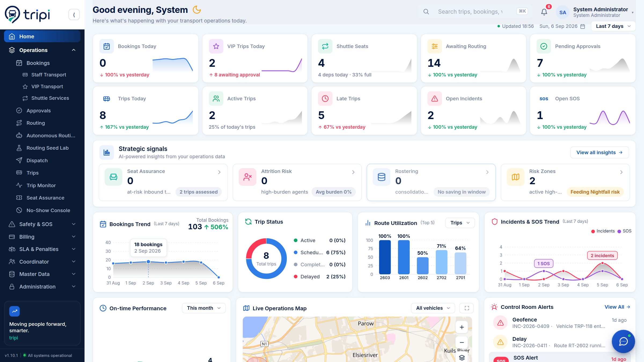Screen dimensions: 644x362
Task: Click the Strategic signals chart icon
Action: click(107, 152)
